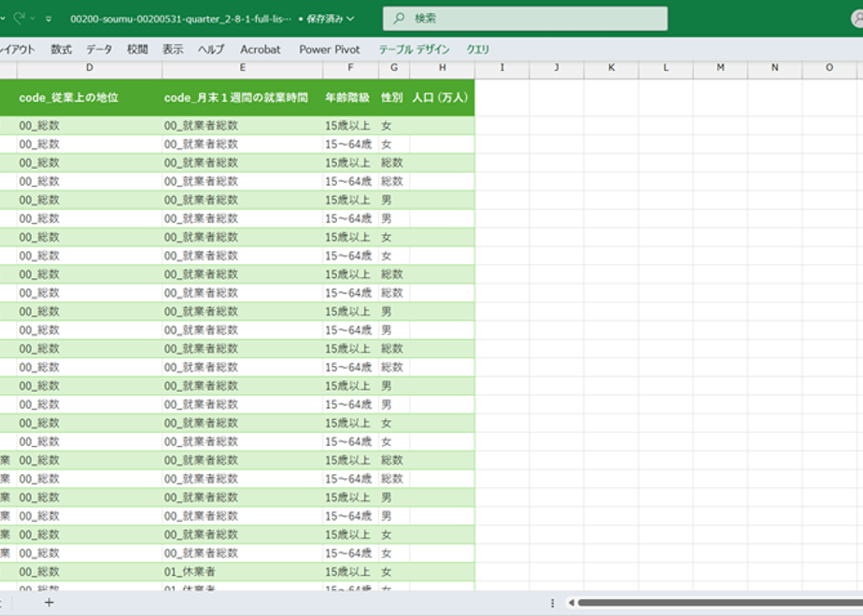Select the クエリ ribbon tab

(x=478, y=49)
